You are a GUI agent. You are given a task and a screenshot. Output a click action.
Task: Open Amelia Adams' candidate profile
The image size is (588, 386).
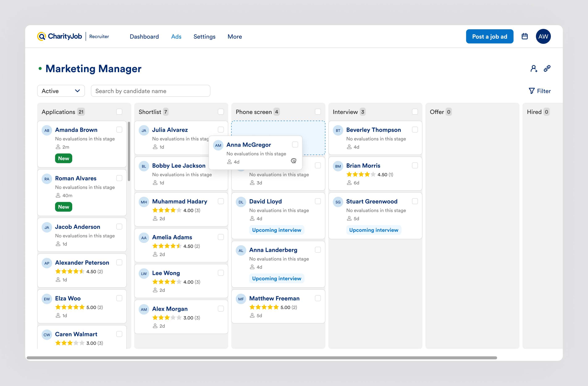[172, 237]
